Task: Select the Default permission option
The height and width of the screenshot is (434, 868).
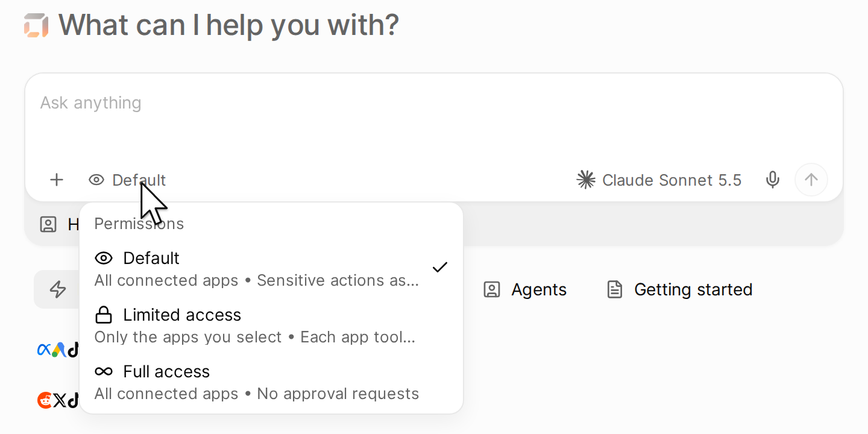Action: [271, 269]
